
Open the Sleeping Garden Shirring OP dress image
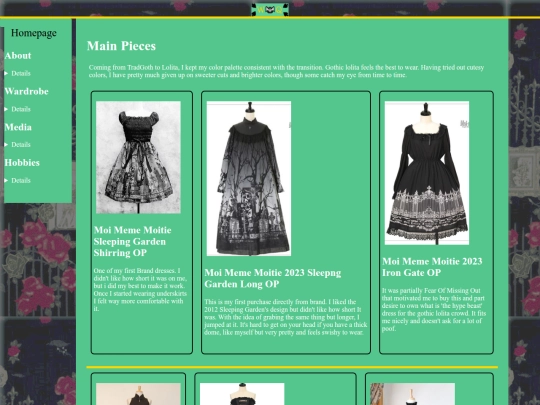138,157
